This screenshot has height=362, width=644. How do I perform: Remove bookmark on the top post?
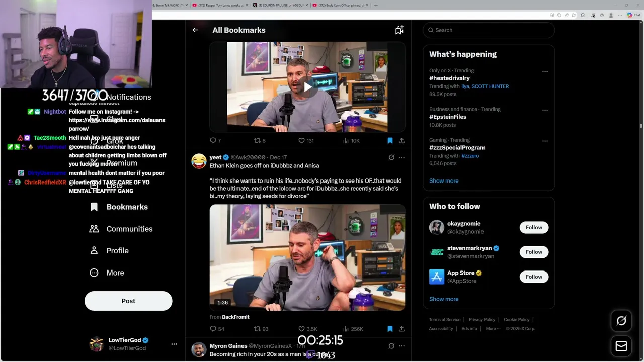(390, 141)
